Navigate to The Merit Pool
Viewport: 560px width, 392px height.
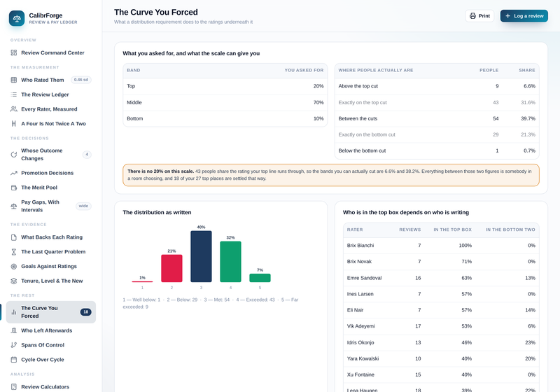point(50,188)
